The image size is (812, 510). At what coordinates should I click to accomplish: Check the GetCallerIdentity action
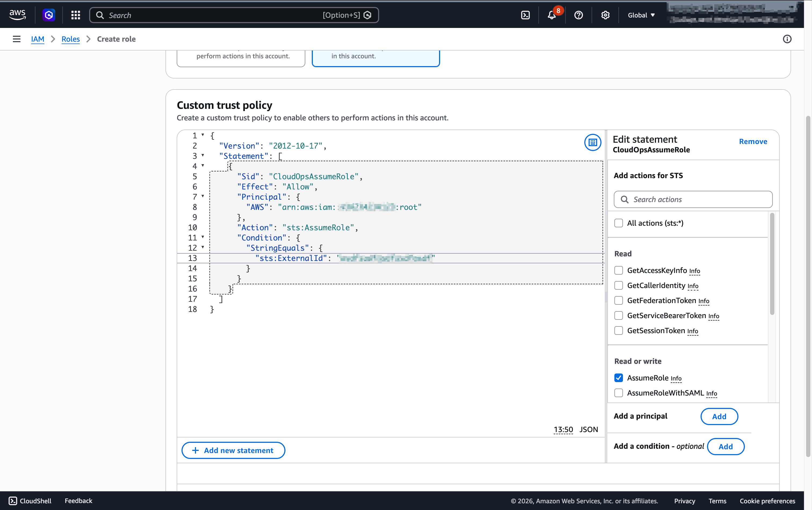618,285
